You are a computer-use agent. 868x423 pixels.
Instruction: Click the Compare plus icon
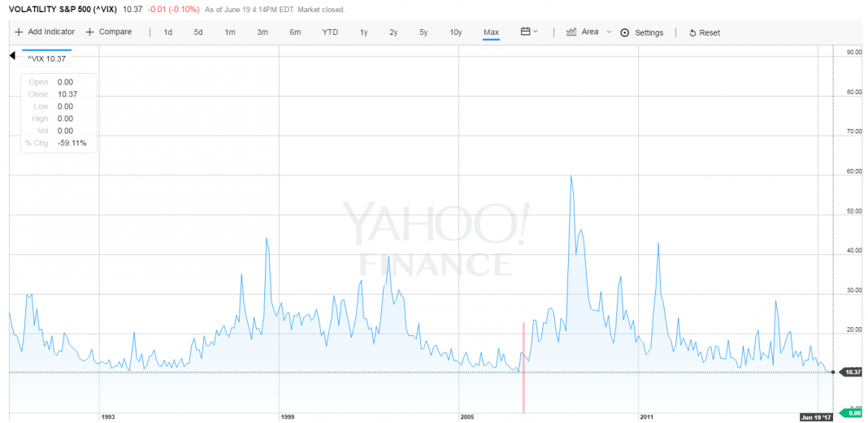click(x=89, y=32)
